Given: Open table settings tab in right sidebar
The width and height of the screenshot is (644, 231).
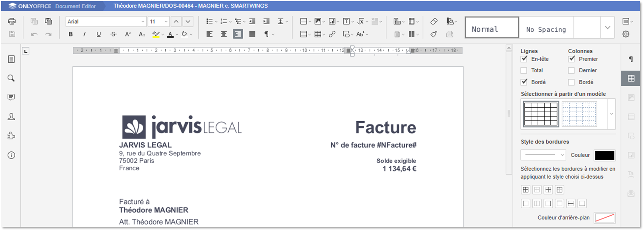Looking at the screenshot, I should 631,78.
